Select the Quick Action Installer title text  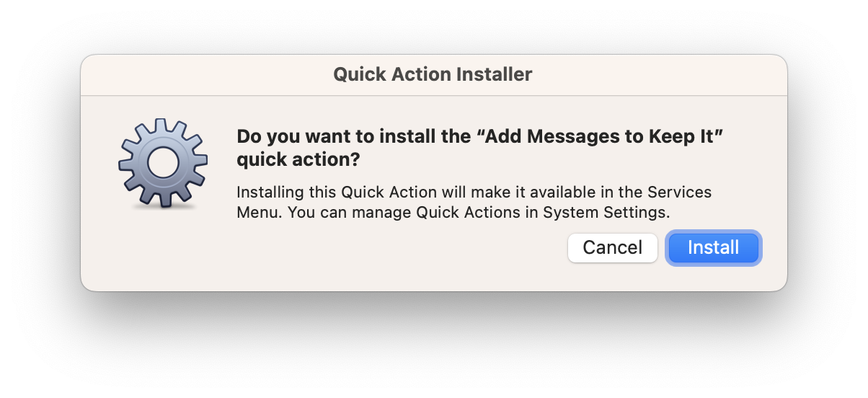click(x=433, y=74)
